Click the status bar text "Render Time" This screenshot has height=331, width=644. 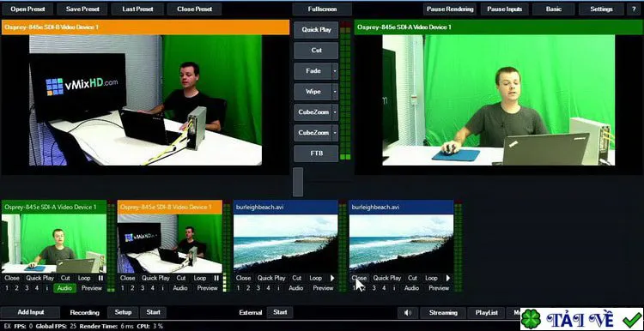click(99, 327)
